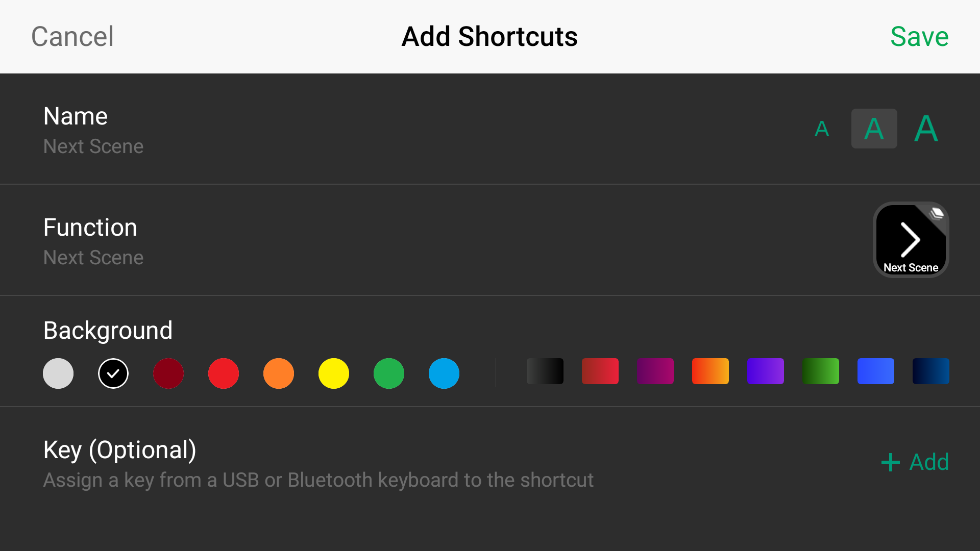Choose the black checked background circle
Screen dimensions: 980x551
click(113, 373)
